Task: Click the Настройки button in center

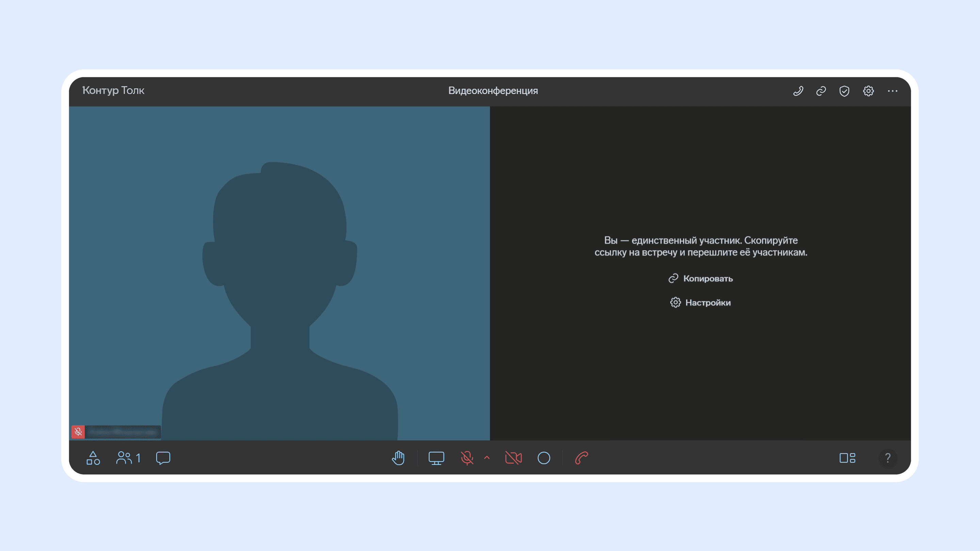Action: point(700,302)
